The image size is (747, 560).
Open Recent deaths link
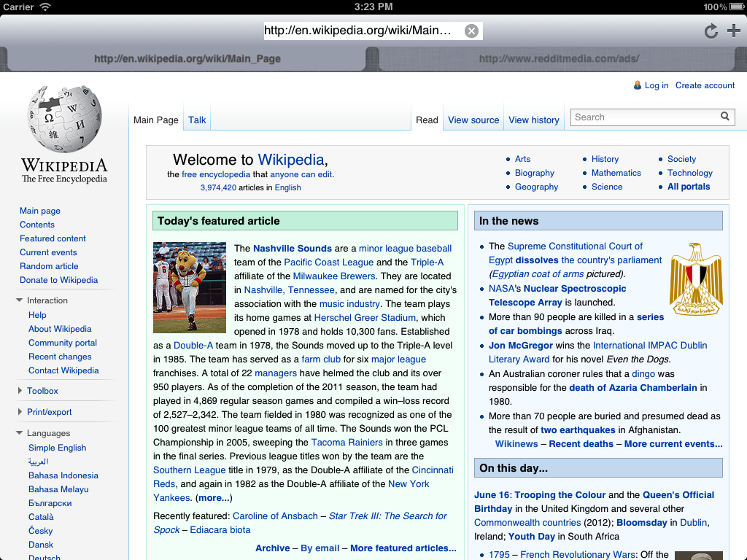pos(581,444)
